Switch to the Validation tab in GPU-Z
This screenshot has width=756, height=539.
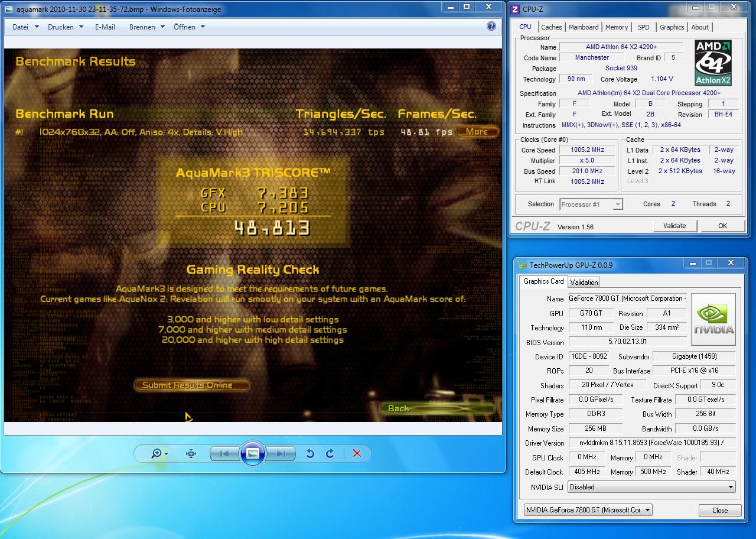tap(585, 283)
